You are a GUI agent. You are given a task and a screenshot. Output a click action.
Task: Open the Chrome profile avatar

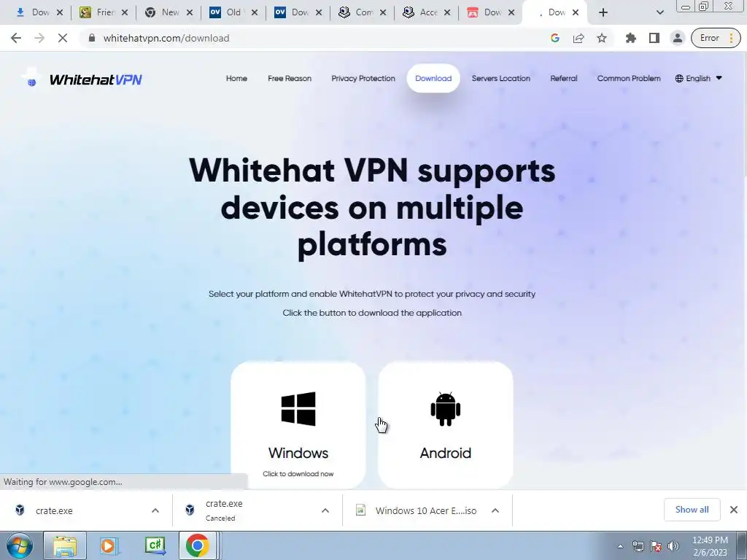click(678, 38)
